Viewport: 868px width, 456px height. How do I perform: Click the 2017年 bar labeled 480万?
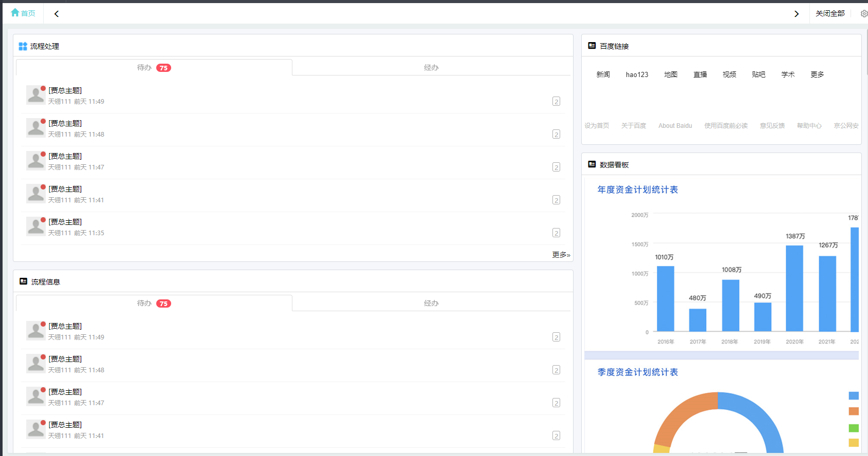pos(698,320)
